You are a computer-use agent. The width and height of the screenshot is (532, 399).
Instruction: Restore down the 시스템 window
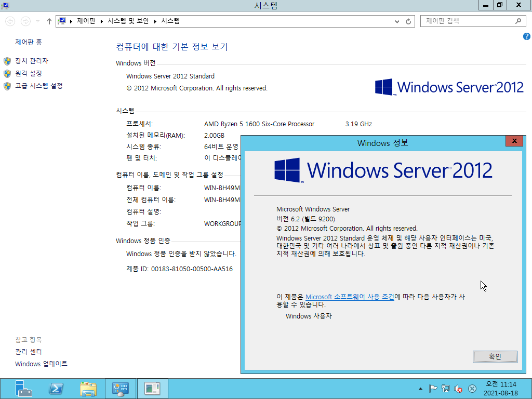coord(499,5)
